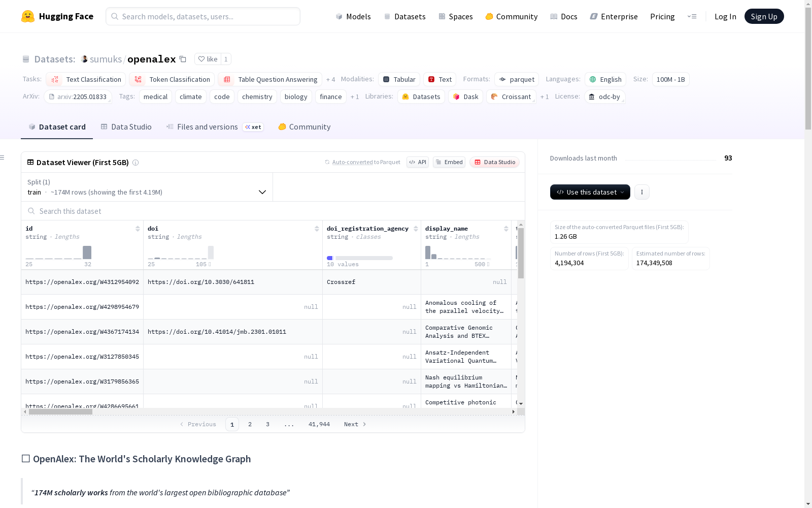812x508 pixels.
Task: Click the Dataset Viewer info icon
Action: [136, 163]
